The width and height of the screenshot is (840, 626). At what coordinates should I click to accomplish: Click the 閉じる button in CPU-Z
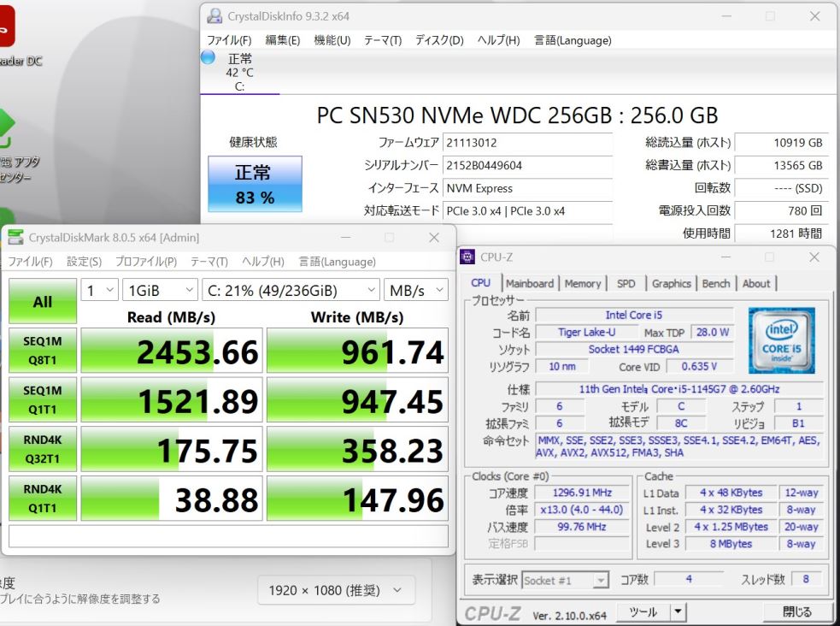point(796,611)
